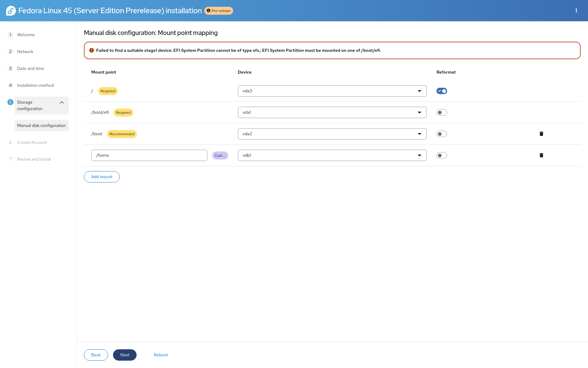
Task: Click the Fedora Linux 45 installation title
Action: (x=110, y=11)
